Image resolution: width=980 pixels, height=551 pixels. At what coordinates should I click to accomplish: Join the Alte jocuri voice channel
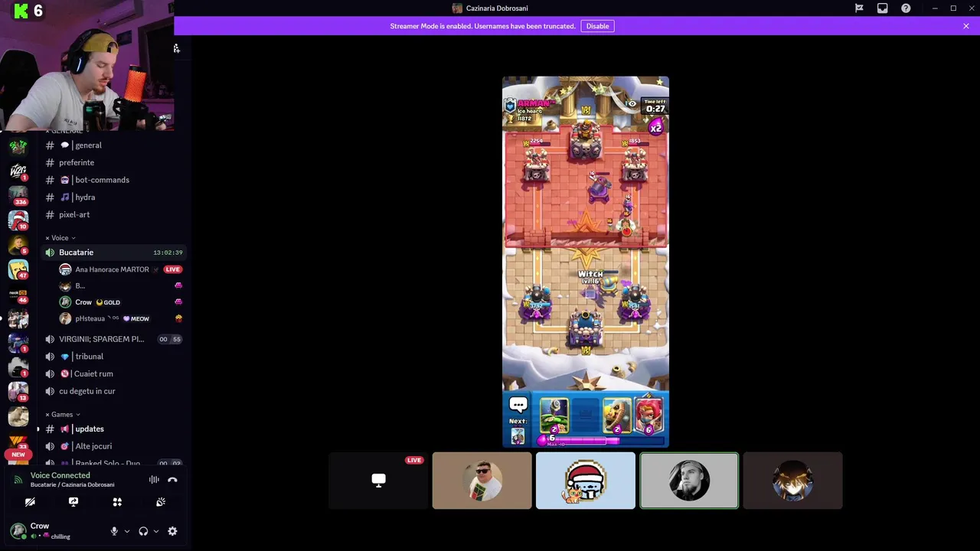[113, 446]
